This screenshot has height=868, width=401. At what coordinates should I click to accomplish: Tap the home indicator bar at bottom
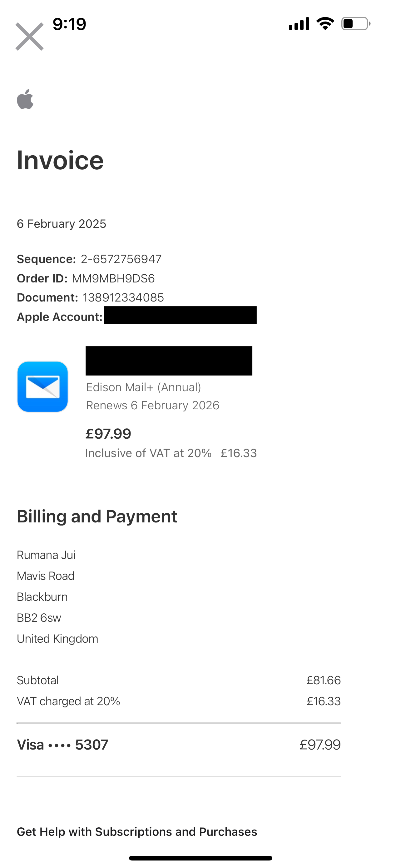(x=200, y=858)
